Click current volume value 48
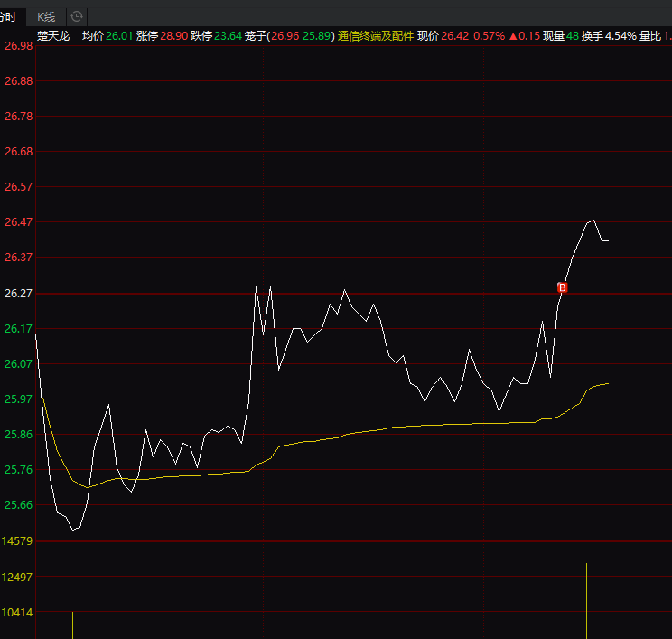This screenshot has width=672, height=639. 572,36
